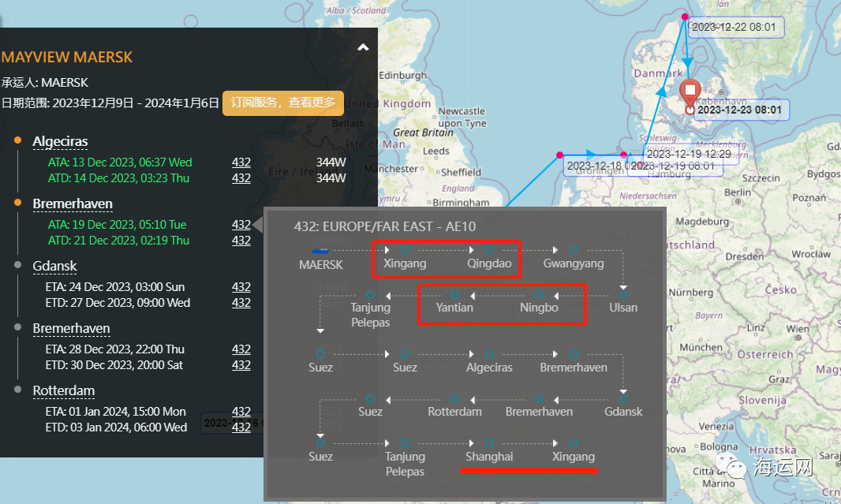841x504 pixels.
Task: Click the MAERSK ship icon in the route diagram
Action: [x=321, y=250]
